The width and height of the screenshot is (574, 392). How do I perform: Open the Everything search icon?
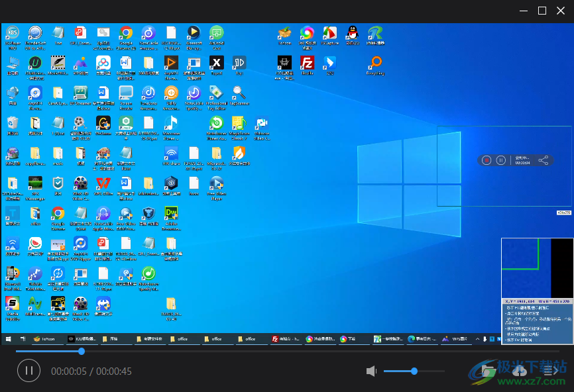point(375,66)
